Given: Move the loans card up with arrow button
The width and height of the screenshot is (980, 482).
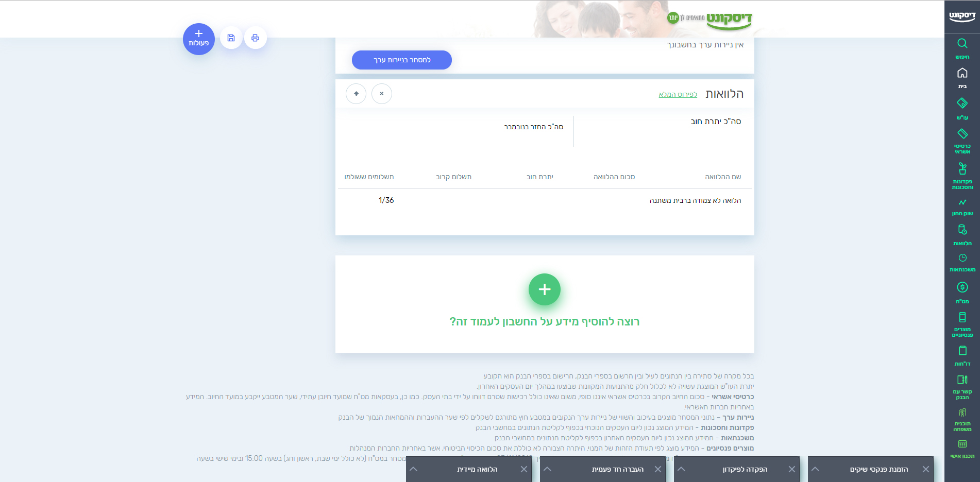Looking at the screenshot, I should click(x=356, y=94).
